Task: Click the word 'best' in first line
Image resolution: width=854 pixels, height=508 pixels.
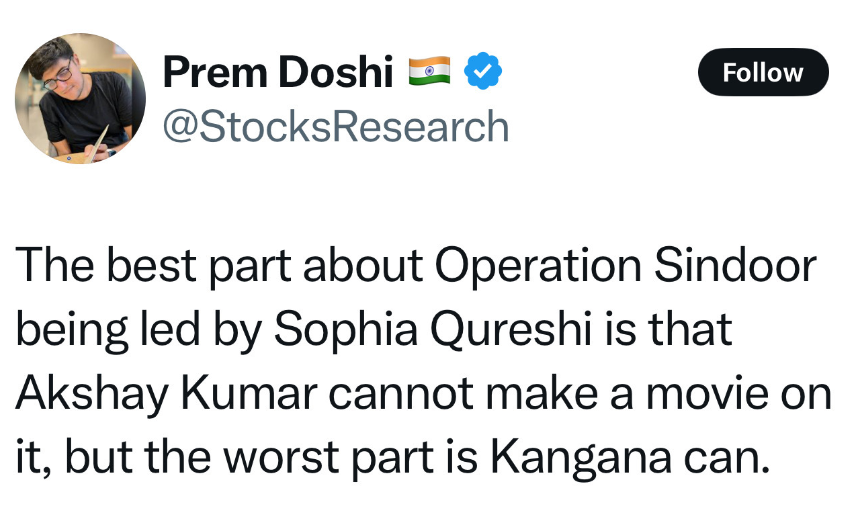Action: (x=151, y=265)
